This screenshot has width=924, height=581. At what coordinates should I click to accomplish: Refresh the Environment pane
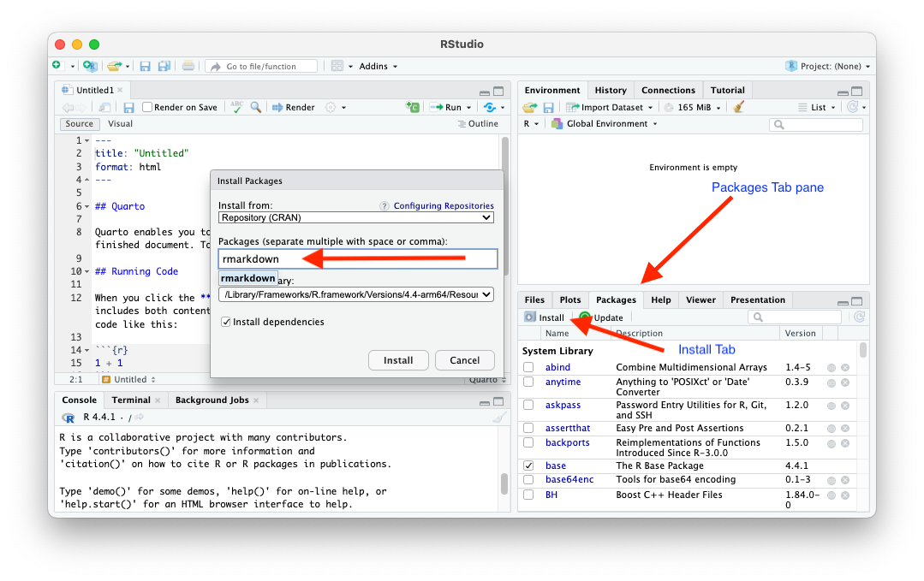click(853, 107)
